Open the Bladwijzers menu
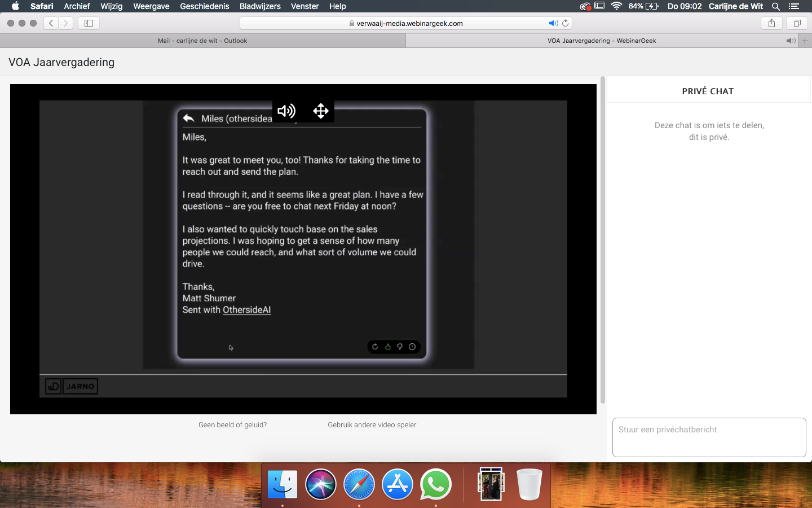Image resolution: width=812 pixels, height=508 pixels. pyautogui.click(x=260, y=6)
